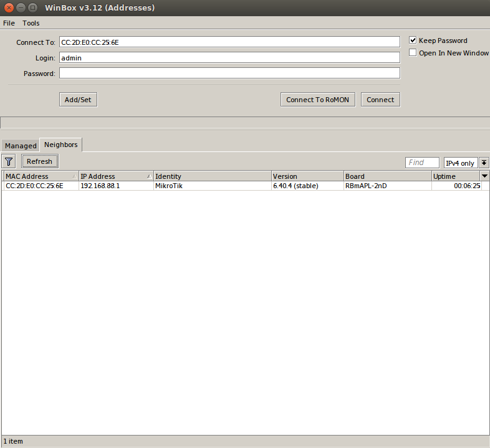The width and height of the screenshot is (490, 448).
Task: Sort by Identity column header
Action: [x=213, y=176]
